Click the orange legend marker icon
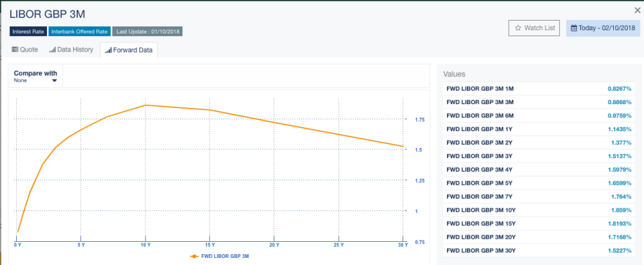The width and height of the screenshot is (644, 265). coord(194,257)
